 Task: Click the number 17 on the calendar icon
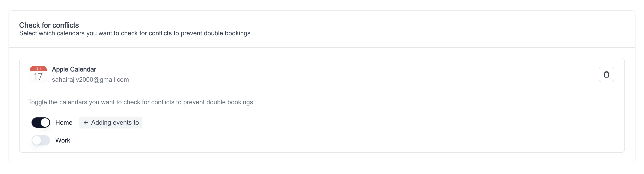38,77
